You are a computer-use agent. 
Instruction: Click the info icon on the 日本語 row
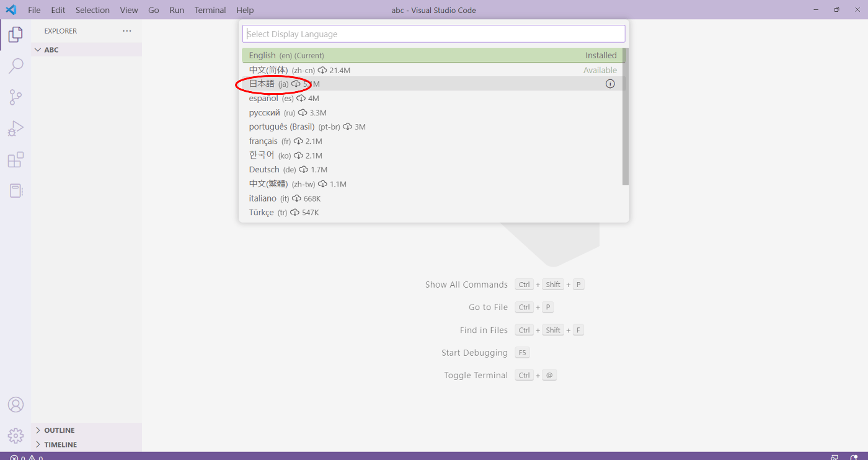pyautogui.click(x=610, y=84)
